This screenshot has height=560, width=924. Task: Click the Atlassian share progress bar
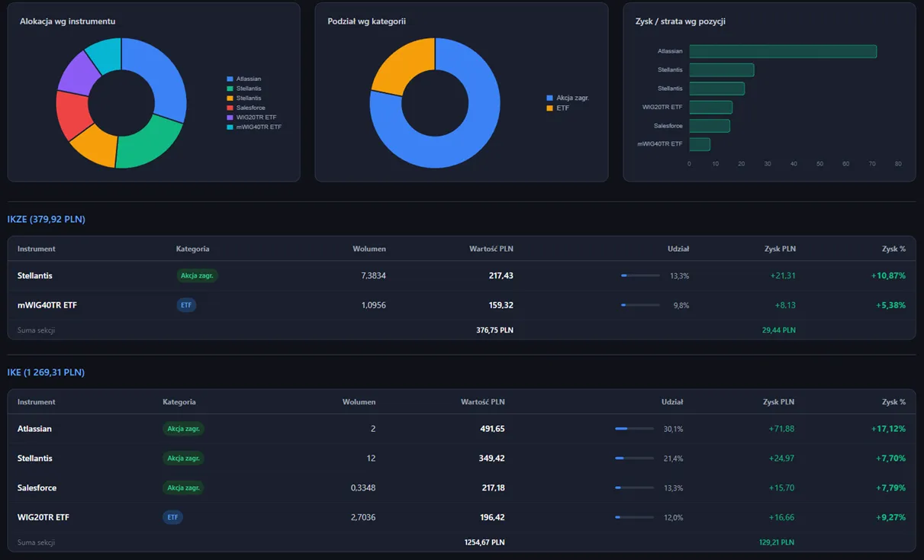coord(634,429)
